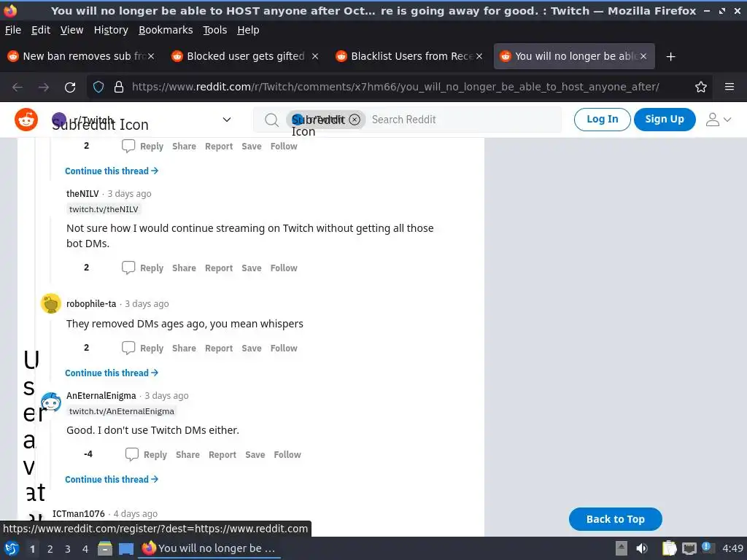Switch to 'New ban removes sub' tab

click(81, 56)
